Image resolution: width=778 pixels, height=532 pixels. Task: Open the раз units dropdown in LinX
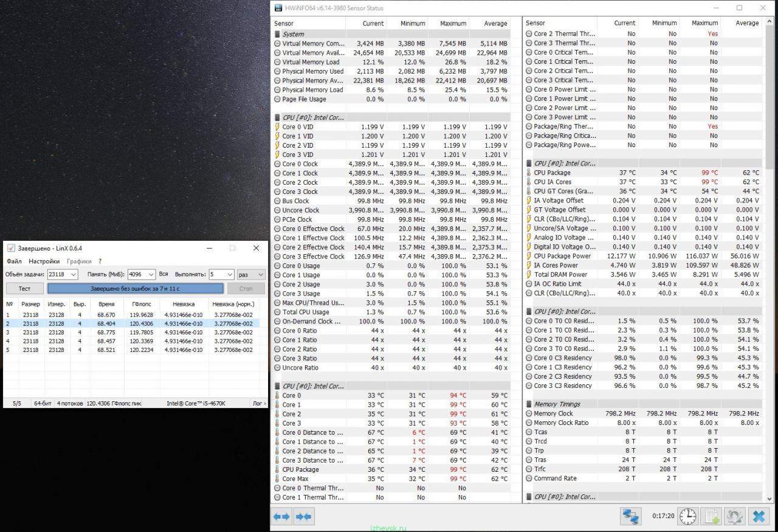(x=251, y=274)
